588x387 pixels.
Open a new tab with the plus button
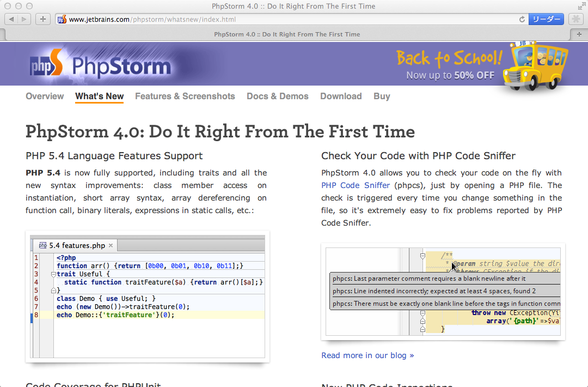point(580,34)
